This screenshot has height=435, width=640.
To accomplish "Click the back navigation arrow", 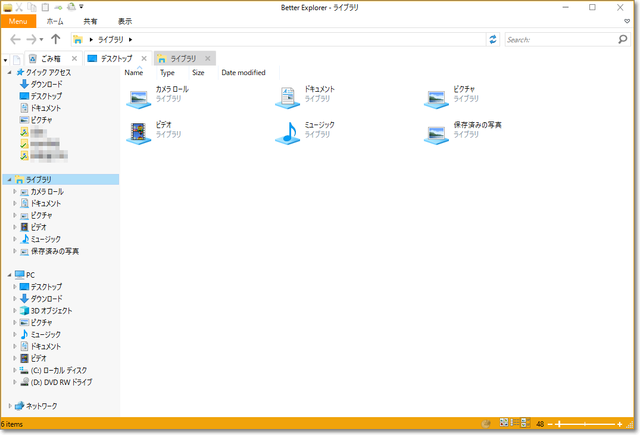I will [x=16, y=40].
